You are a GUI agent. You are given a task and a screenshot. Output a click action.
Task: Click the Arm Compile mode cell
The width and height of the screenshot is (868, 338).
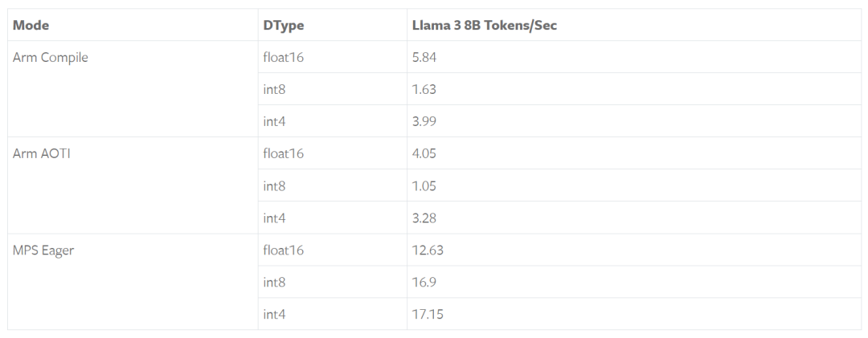(51, 57)
